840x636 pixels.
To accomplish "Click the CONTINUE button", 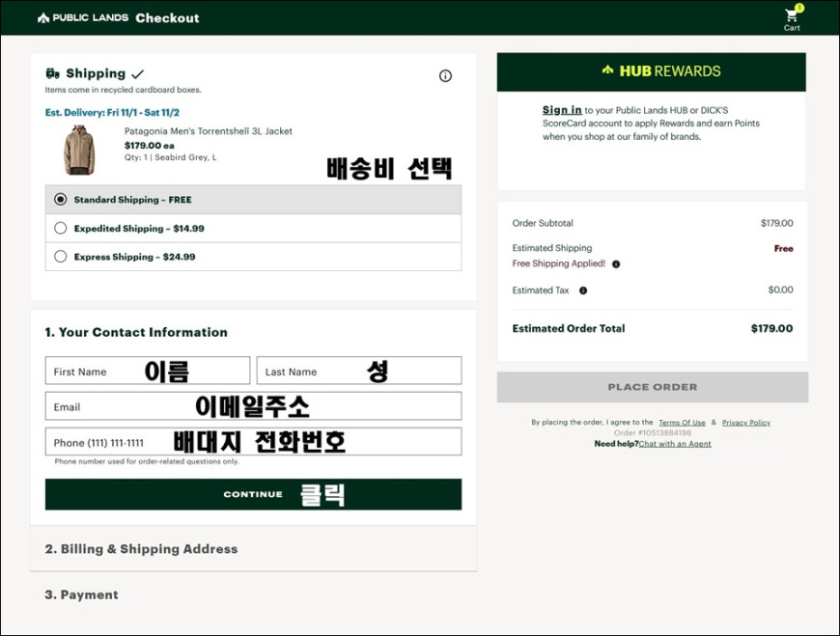I will coord(253,494).
